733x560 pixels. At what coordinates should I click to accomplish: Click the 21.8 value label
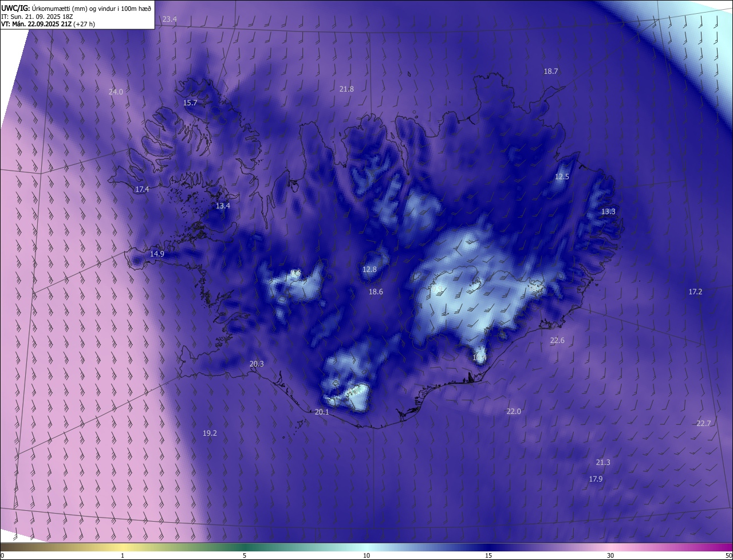346,89
